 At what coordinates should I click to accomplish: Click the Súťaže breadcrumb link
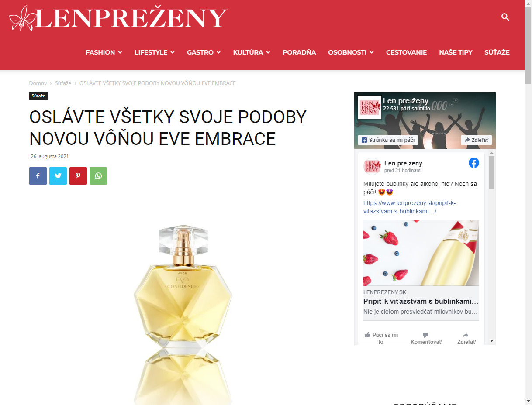tap(63, 83)
